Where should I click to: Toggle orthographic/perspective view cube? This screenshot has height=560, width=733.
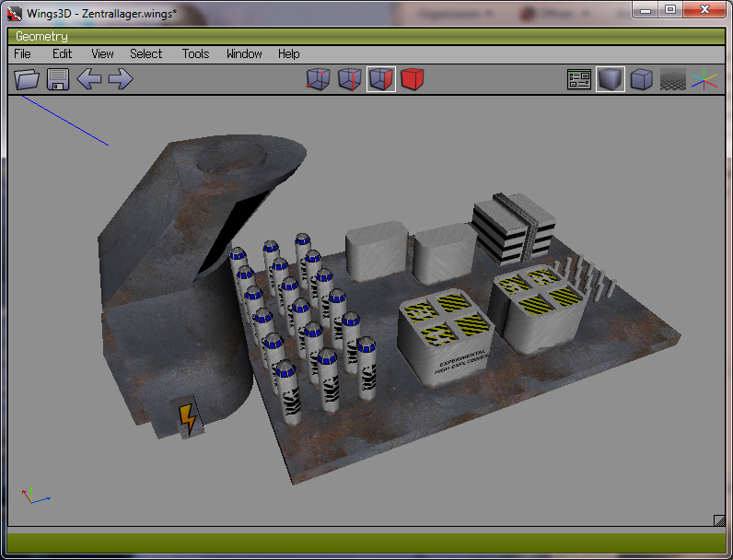pyautogui.click(x=641, y=80)
